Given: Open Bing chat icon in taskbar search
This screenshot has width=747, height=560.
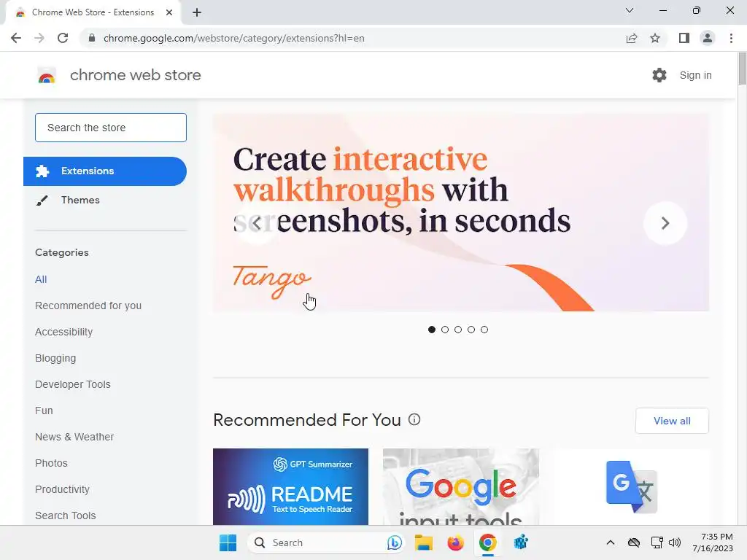Looking at the screenshot, I should point(394,542).
